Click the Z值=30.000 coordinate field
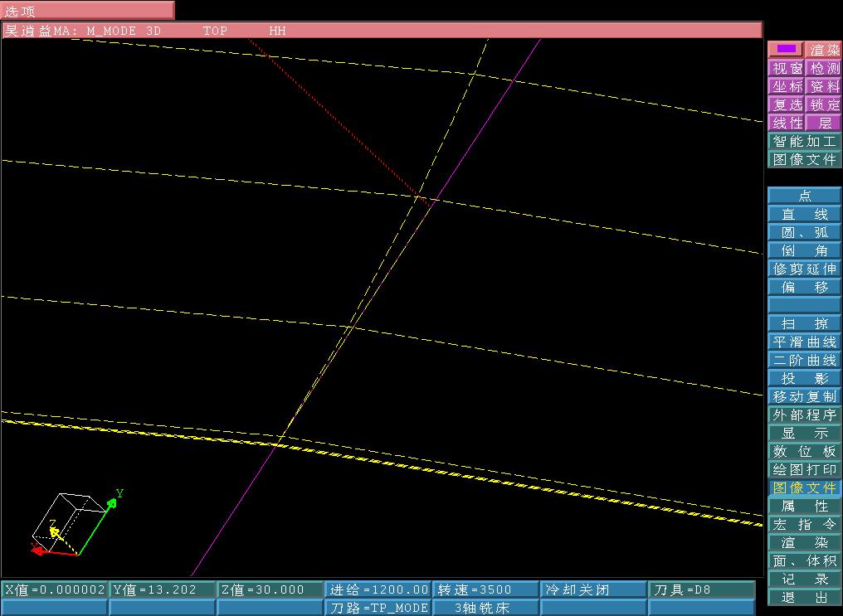843x616 pixels. click(270, 589)
